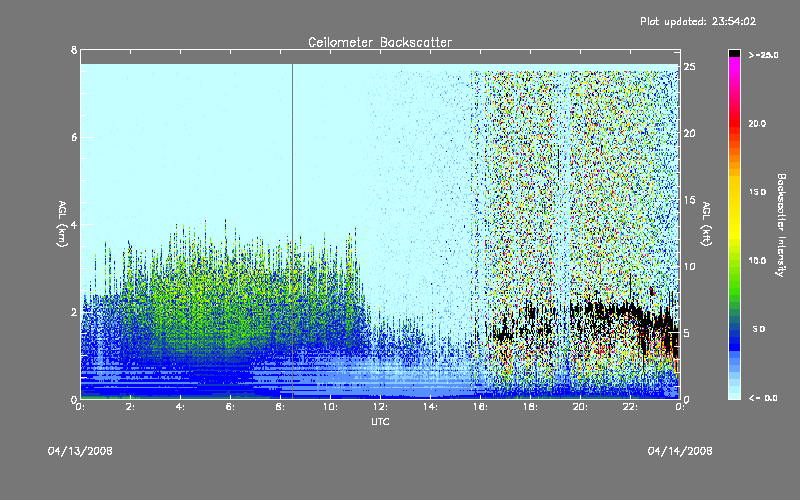800x500 pixels.
Task: Click the '<- 0.0' colorbar minimum label
Action: pos(763,397)
